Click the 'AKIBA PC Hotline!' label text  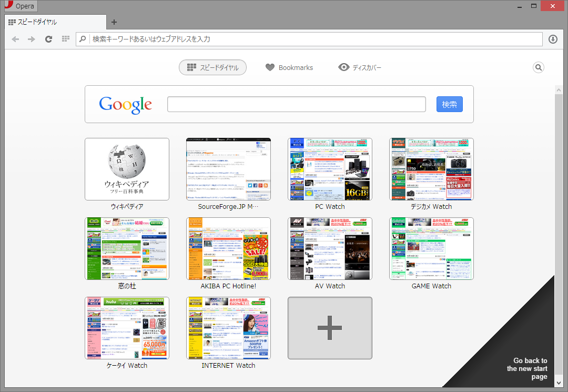[229, 286]
